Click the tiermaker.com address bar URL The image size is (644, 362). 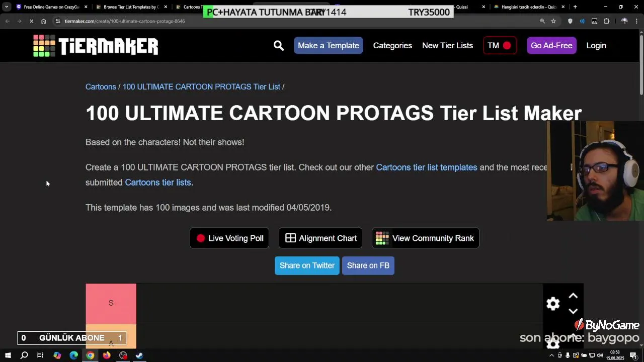click(x=124, y=21)
